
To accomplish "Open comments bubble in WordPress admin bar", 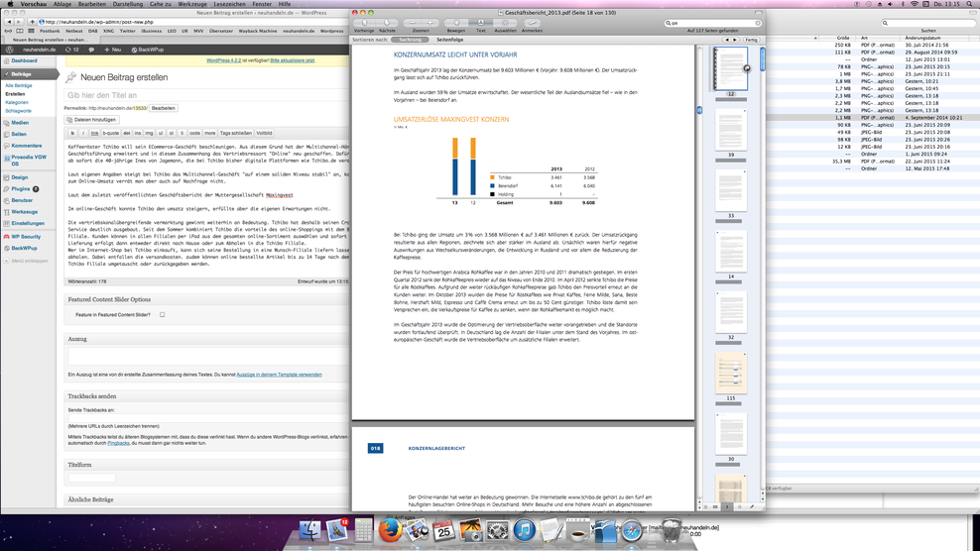I will click(91, 50).
